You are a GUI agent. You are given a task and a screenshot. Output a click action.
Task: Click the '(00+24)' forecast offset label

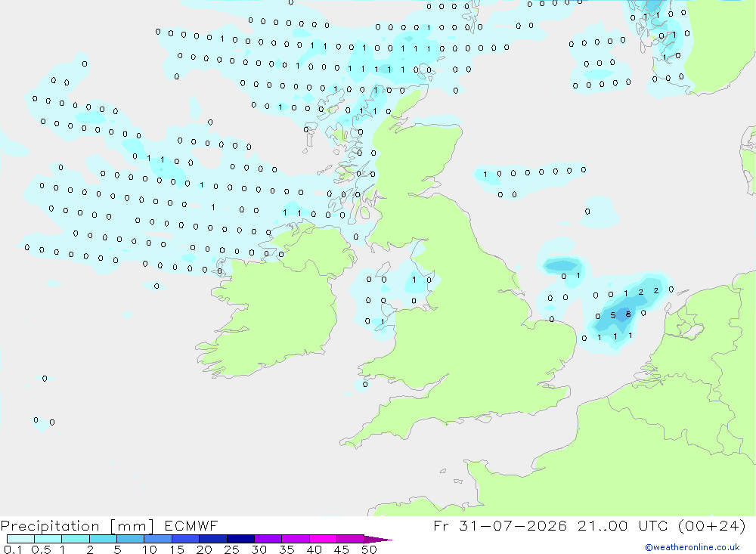coord(711,525)
